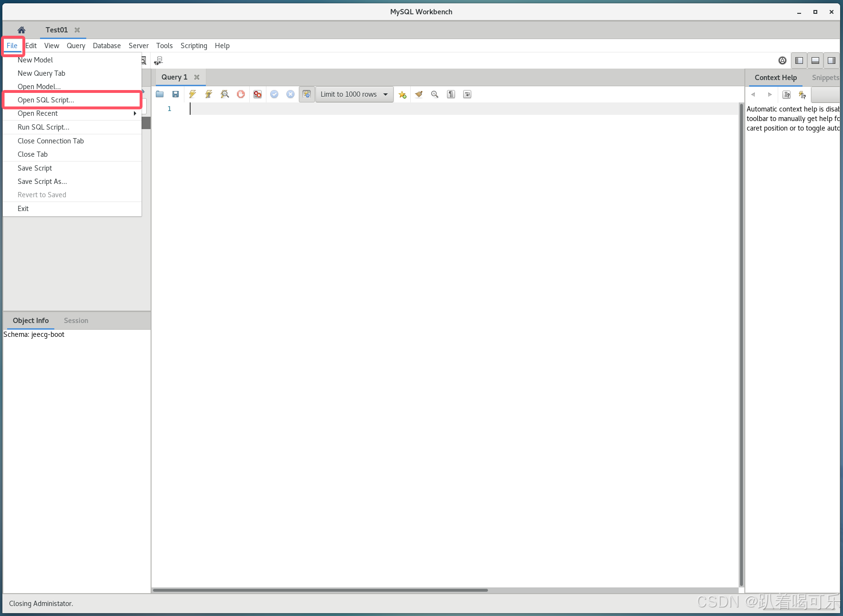Select Close Tab menu entry
This screenshot has width=843, height=616.
click(72, 154)
